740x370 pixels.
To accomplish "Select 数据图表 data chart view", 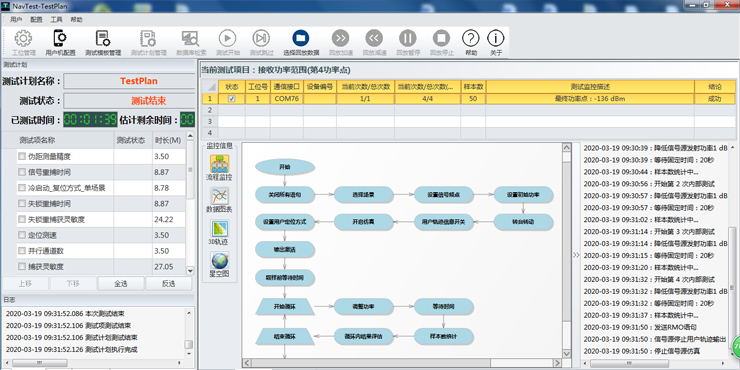I will click(x=219, y=200).
